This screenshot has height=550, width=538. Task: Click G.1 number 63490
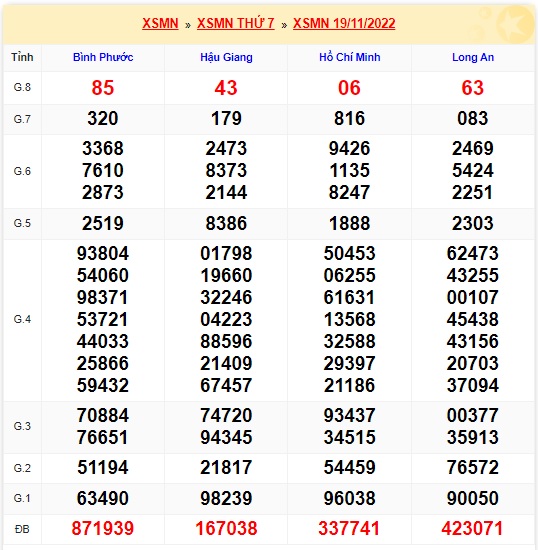103,498
